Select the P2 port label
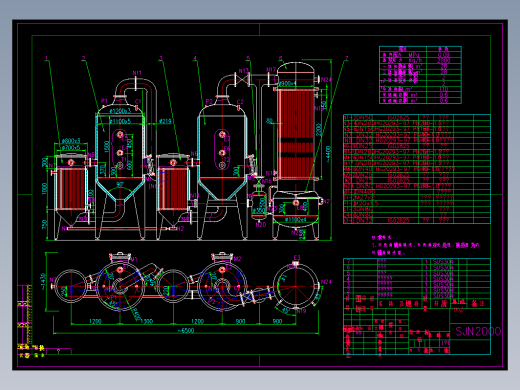The height and width of the screenshot is (390, 520). click(x=209, y=101)
